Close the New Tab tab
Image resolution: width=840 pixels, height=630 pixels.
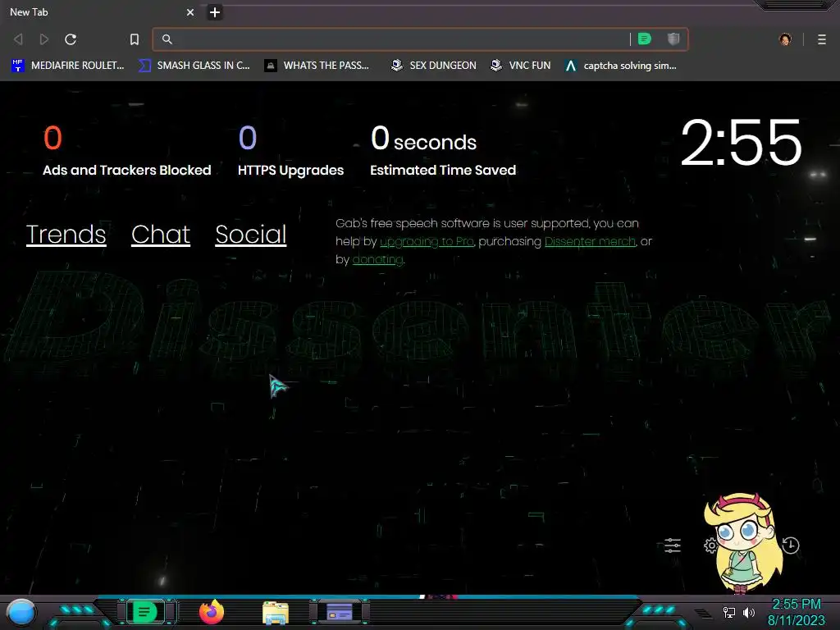(x=190, y=12)
